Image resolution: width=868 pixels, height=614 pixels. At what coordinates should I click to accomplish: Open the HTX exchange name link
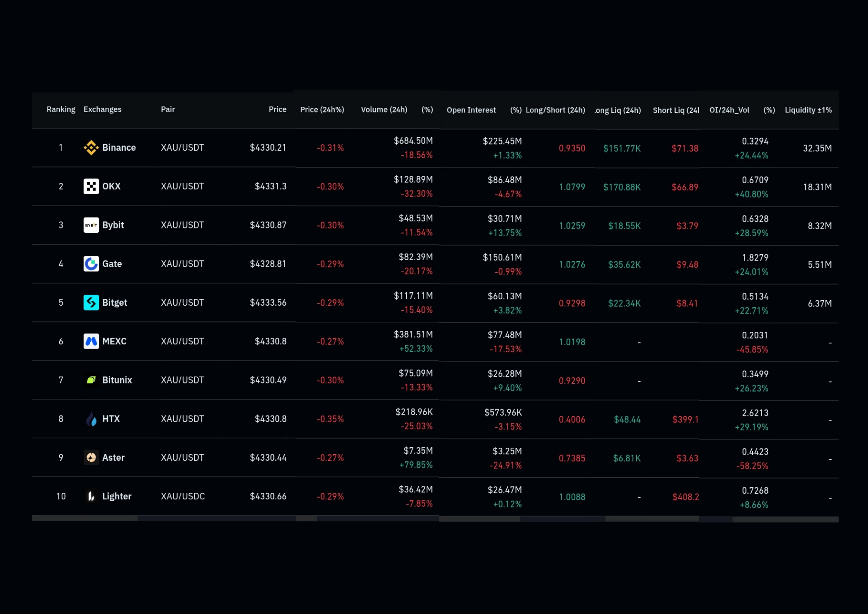point(111,419)
